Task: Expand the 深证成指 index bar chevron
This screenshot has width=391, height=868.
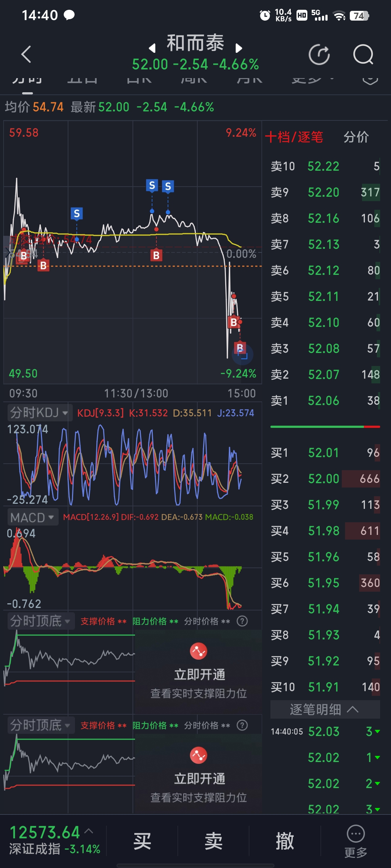Action: tap(89, 831)
